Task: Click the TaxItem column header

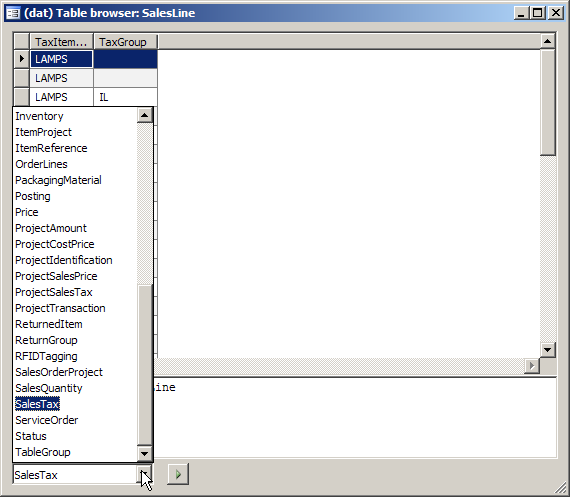Action: click(x=61, y=42)
